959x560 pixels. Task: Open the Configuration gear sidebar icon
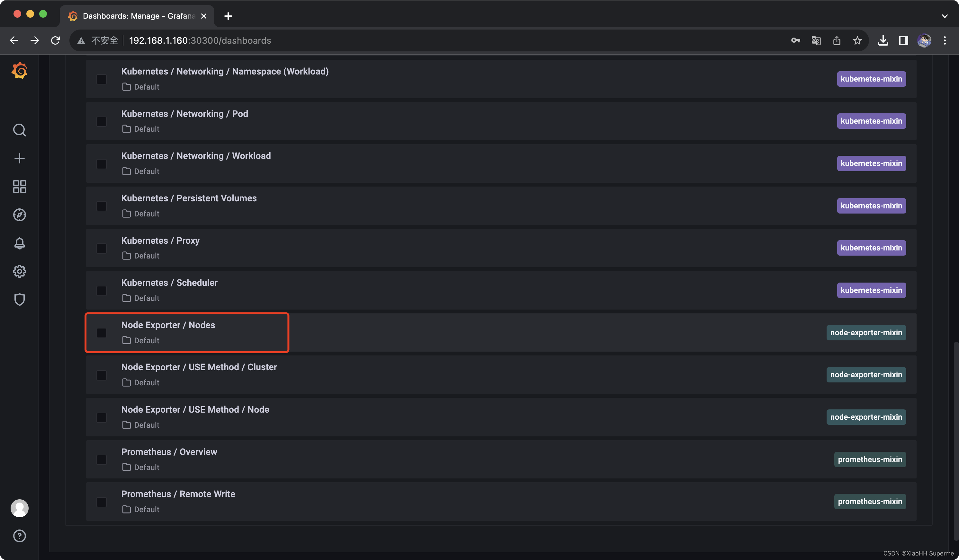pos(19,271)
